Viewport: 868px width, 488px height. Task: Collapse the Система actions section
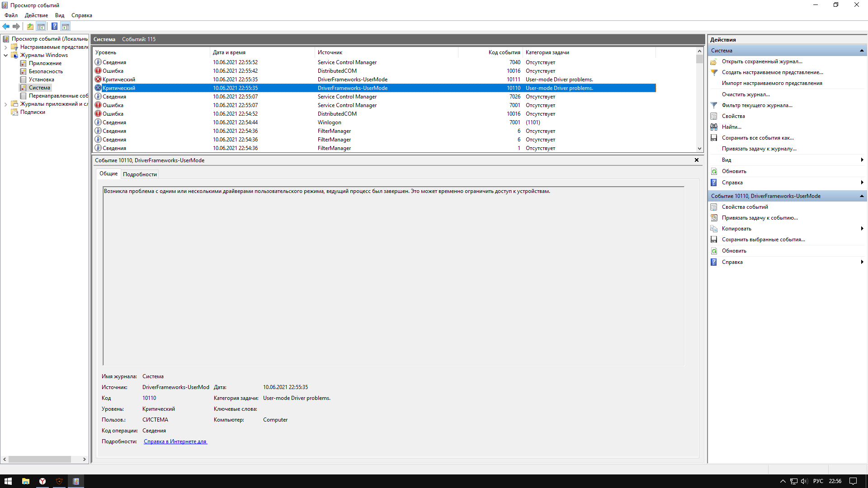[x=862, y=51]
